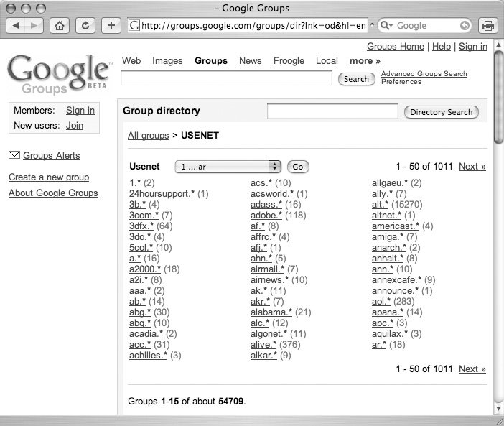504x426 pixels.
Task: Reload the page with the refresh icon
Action: pyautogui.click(x=86, y=26)
